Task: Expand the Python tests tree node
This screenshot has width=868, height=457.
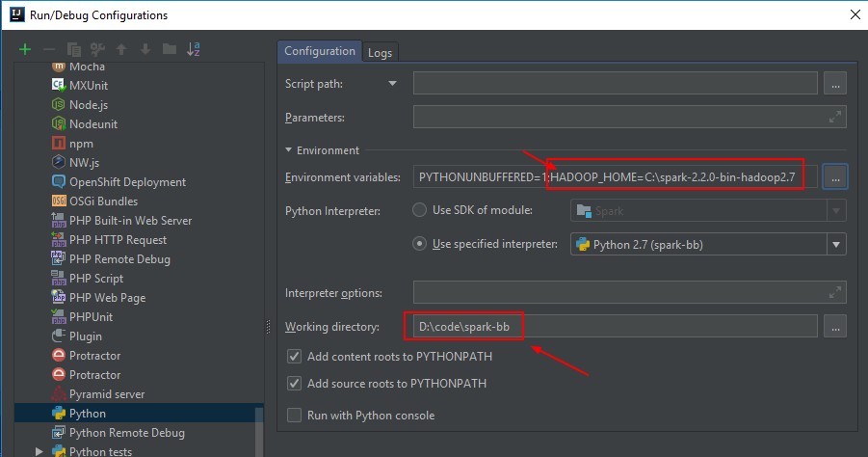Action: (39, 451)
